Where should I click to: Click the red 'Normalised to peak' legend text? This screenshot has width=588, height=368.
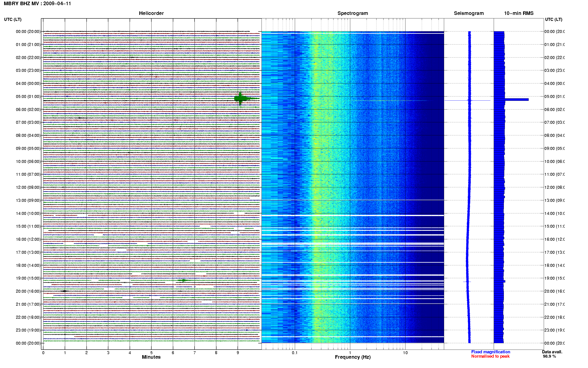point(490,356)
